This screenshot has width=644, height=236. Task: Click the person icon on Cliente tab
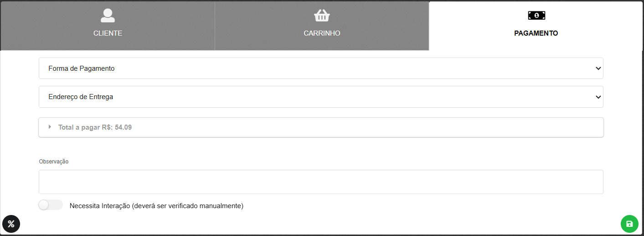click(x=108, y=16)
